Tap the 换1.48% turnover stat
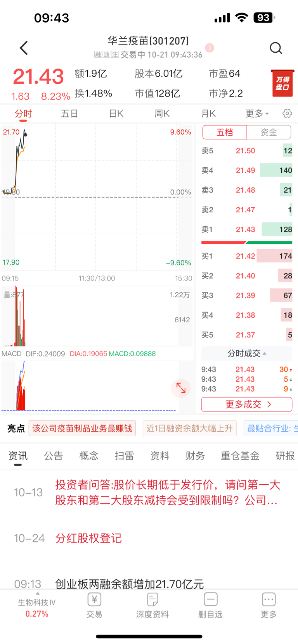This screenshot has width=298, height=644. pyautogui.click(x=94, y=93)
